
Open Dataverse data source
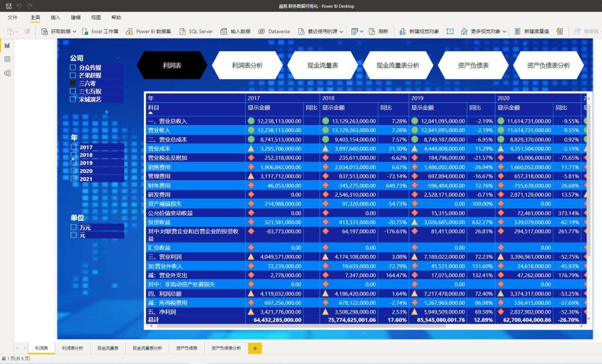pyautogui.click(x=262, y=31)
